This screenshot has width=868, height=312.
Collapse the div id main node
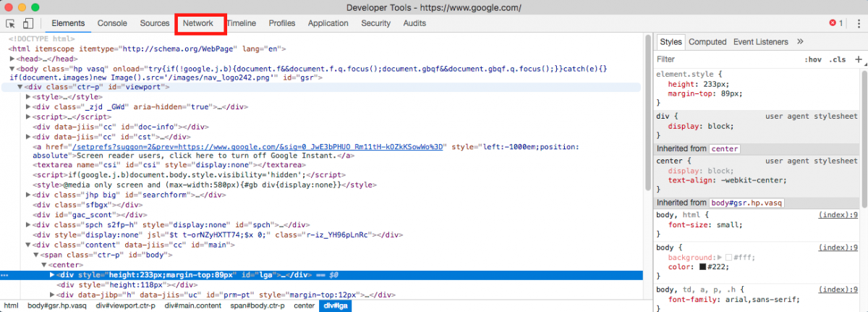(x=28, y=245)
